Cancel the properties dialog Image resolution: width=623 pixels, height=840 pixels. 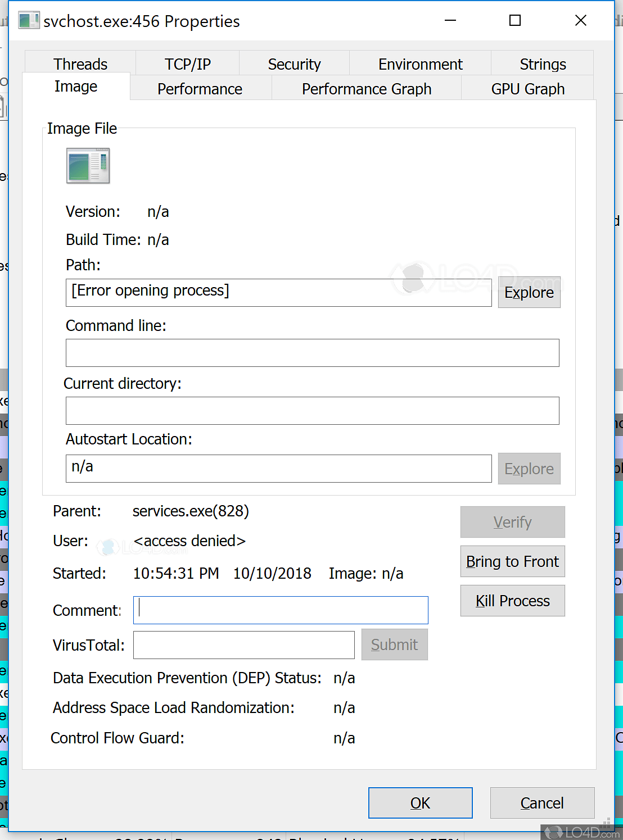coord(541,802)
